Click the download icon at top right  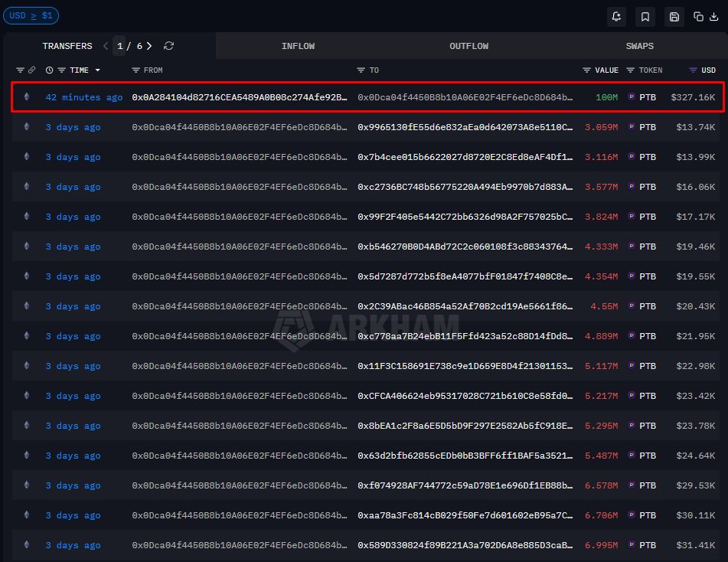[713, 16]
